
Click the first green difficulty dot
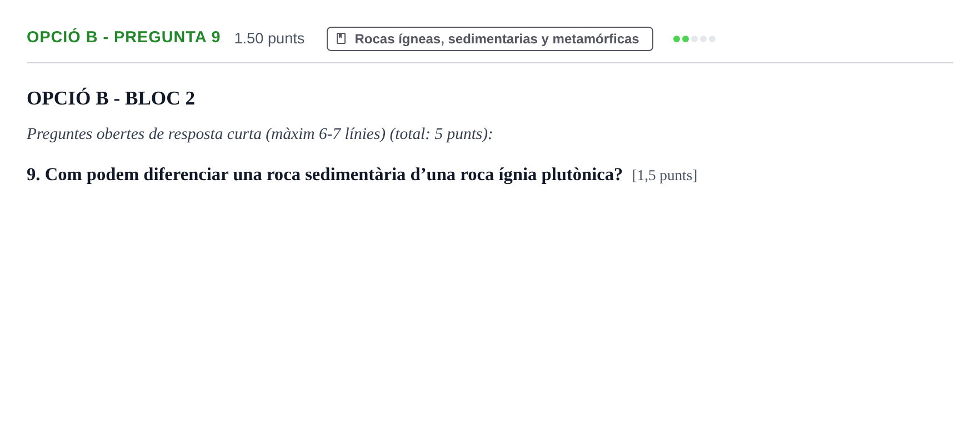click(677, 39)
